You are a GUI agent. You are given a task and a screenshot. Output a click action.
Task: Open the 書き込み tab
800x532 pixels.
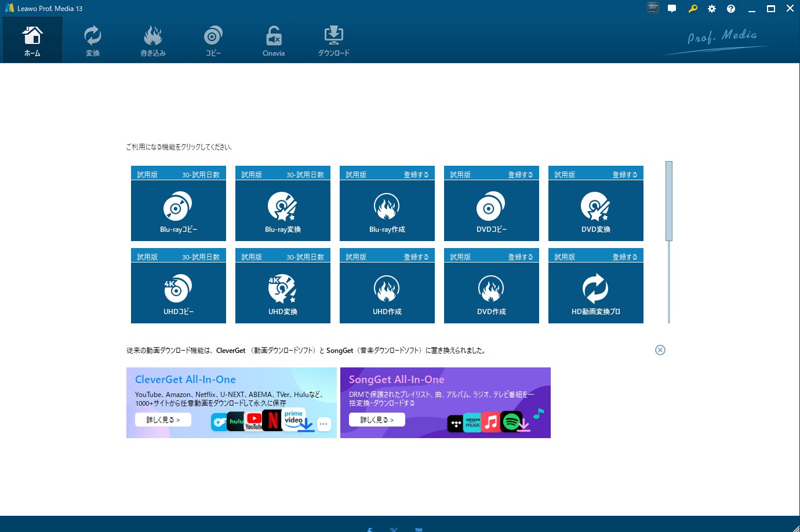point(153,40)
